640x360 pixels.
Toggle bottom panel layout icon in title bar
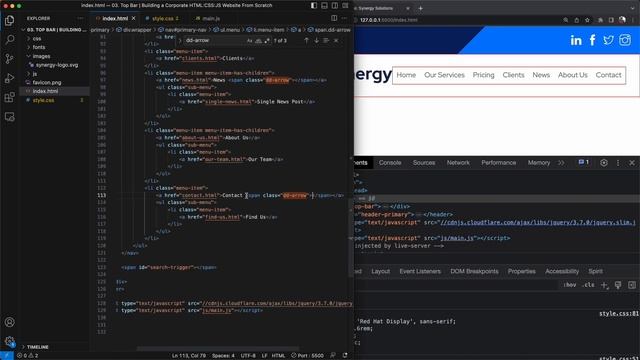[324, 6]
